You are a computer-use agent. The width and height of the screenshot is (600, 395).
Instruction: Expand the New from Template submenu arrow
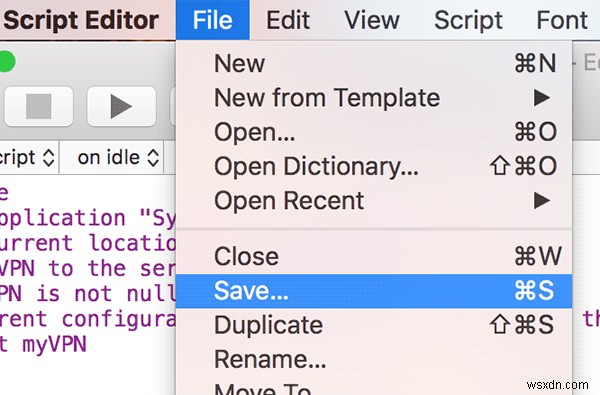tap(542, 98)
